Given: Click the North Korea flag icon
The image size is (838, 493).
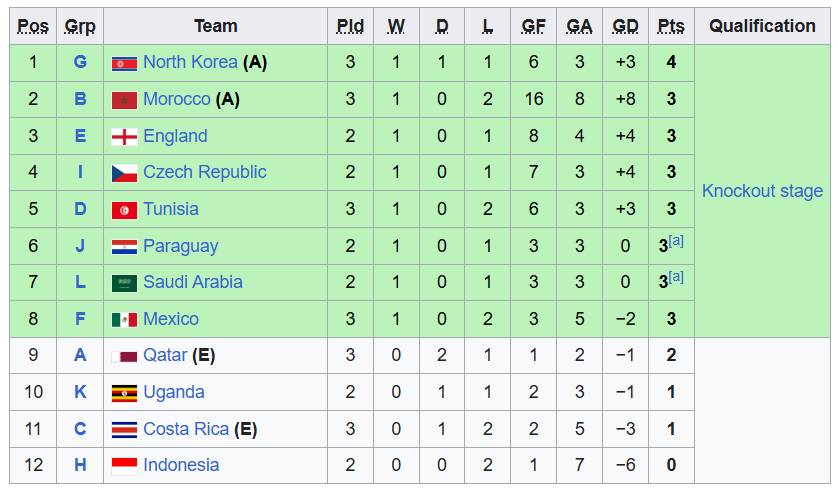Looking at the screenshot, I should click(x=123, y=63).
